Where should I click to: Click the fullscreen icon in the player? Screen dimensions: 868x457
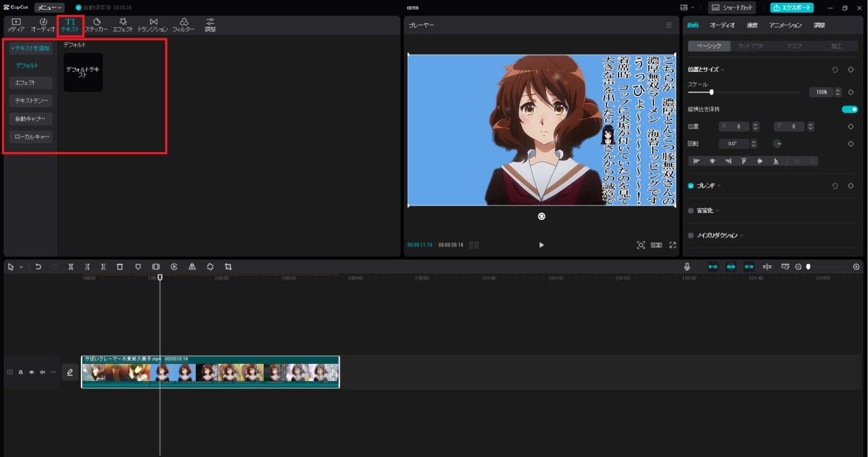tap(673, 245)
